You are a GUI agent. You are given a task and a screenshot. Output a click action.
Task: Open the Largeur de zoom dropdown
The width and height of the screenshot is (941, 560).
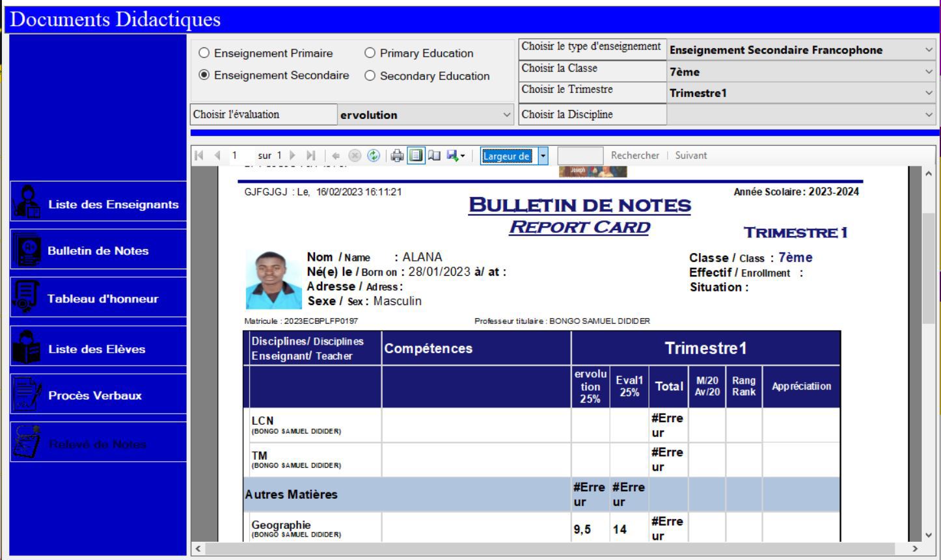point(544,155)
